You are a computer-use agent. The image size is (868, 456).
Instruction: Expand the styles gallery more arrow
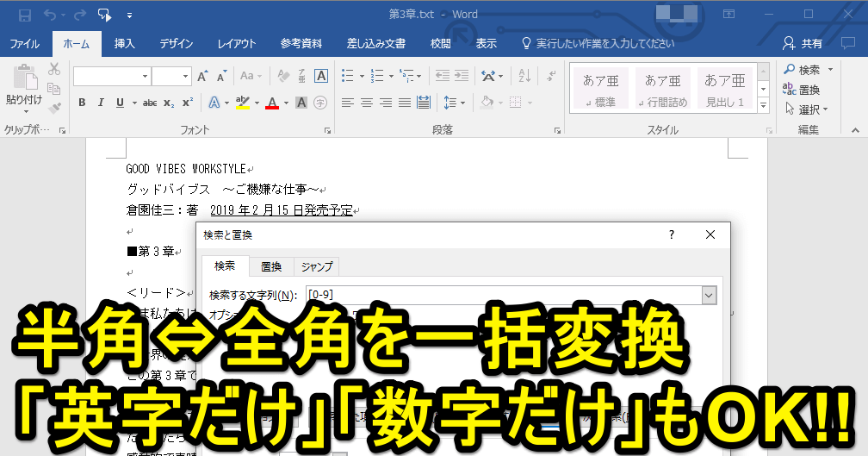click(x=763, y=104)
